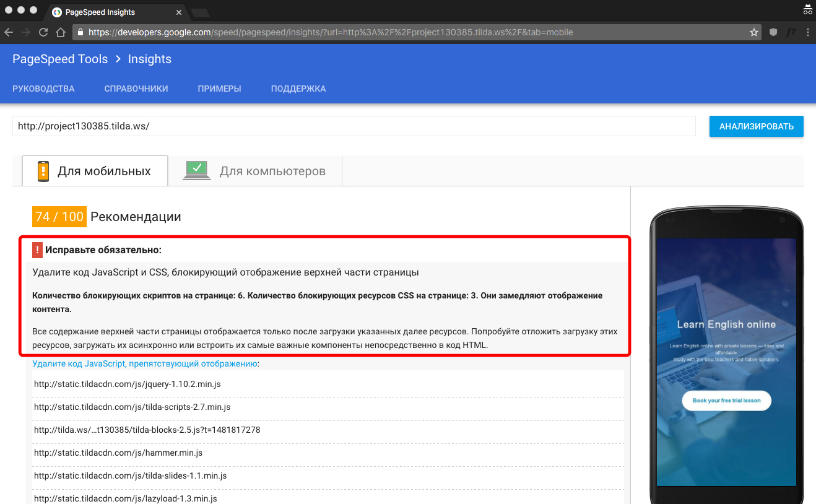Click the red exclamation mark icon
The height and width of the screenshot is (504, 816).
[37, 250]
